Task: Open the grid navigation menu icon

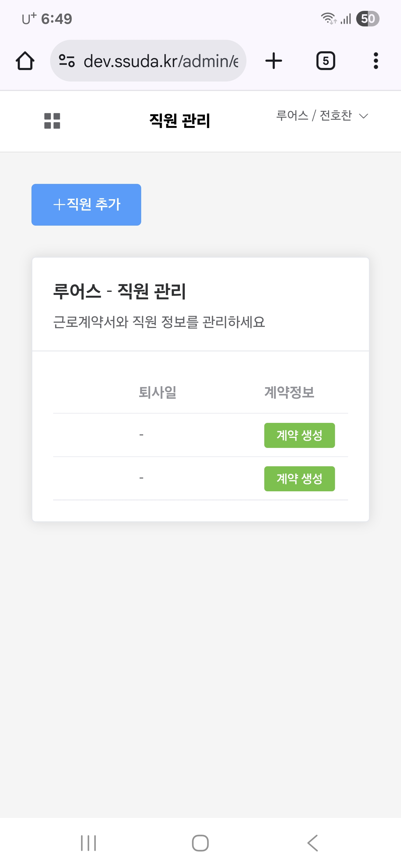Action: click(52, 121)
